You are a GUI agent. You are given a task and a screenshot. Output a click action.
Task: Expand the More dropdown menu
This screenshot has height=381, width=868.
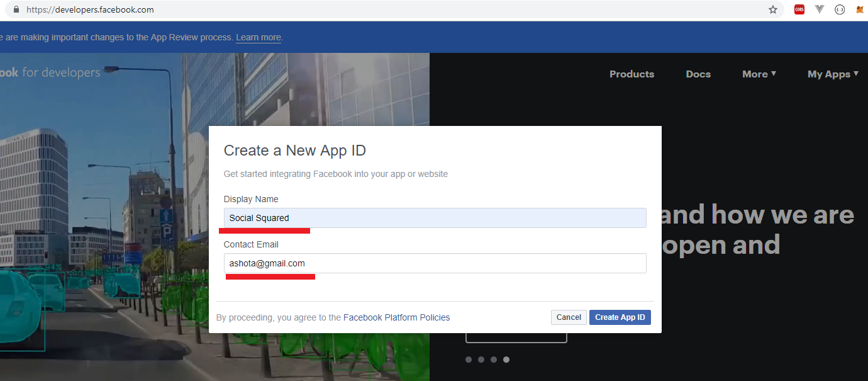point(759,74)
